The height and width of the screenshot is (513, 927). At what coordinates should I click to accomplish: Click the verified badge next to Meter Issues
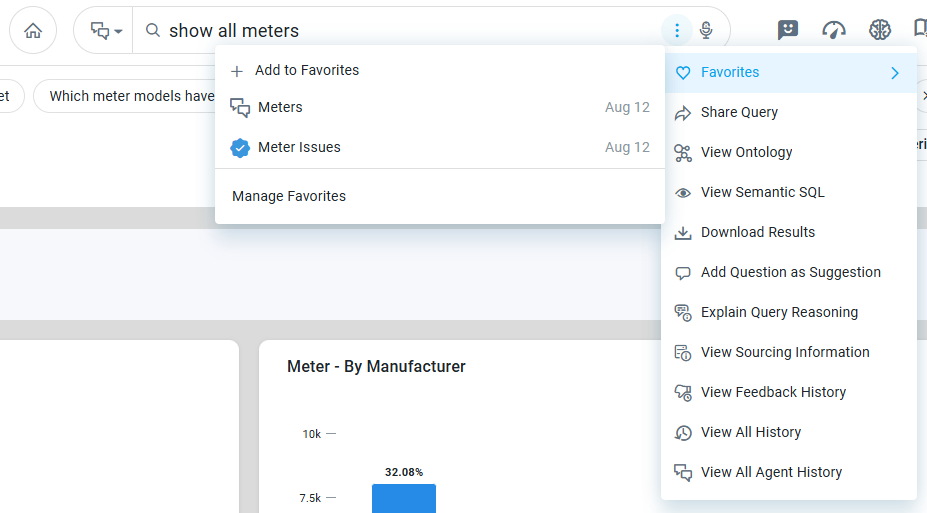point(240,148)
